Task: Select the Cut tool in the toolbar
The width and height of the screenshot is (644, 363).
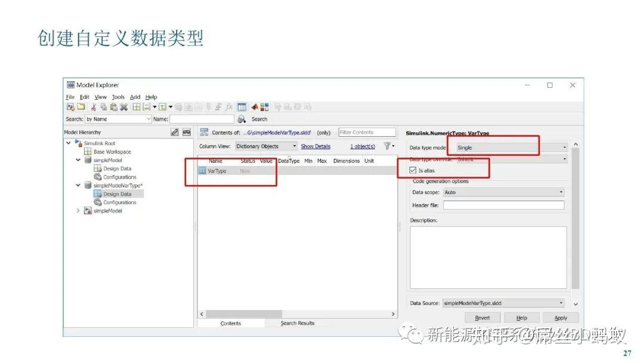Action: pyautogui.click(x=94, y=107)
